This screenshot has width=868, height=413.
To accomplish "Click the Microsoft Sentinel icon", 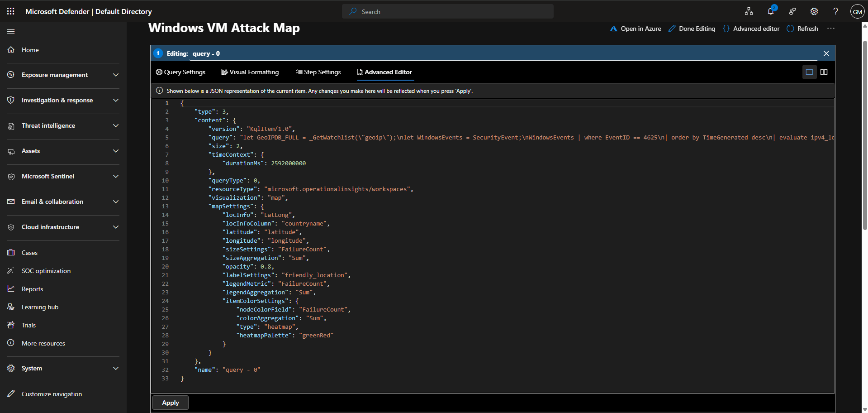I will click(11, 176).
